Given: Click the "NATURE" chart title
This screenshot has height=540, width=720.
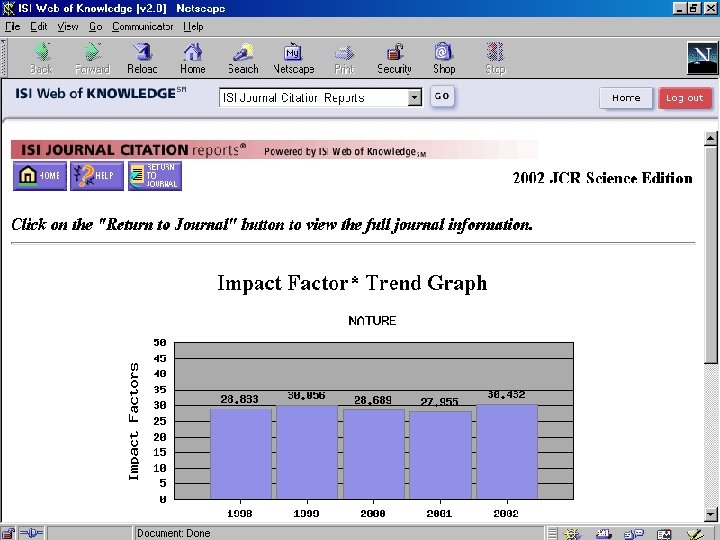Looking at the screenshot, I should click(x=372, y=321).
